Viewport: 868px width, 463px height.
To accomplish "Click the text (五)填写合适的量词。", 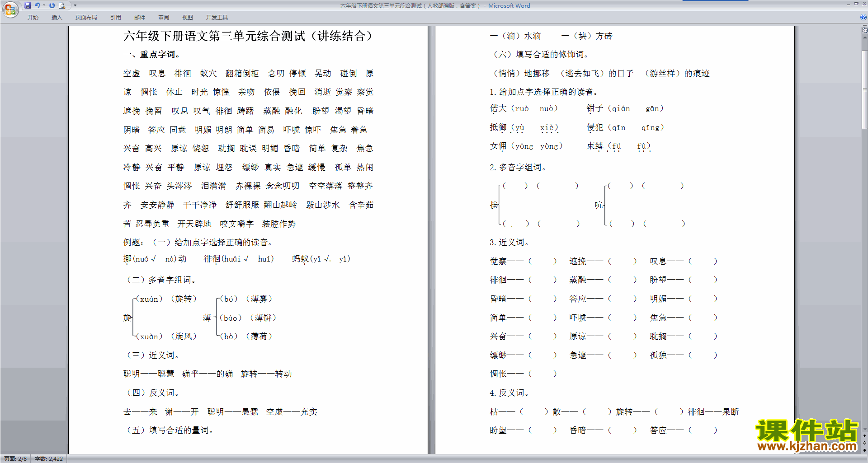I will [170, 430].
